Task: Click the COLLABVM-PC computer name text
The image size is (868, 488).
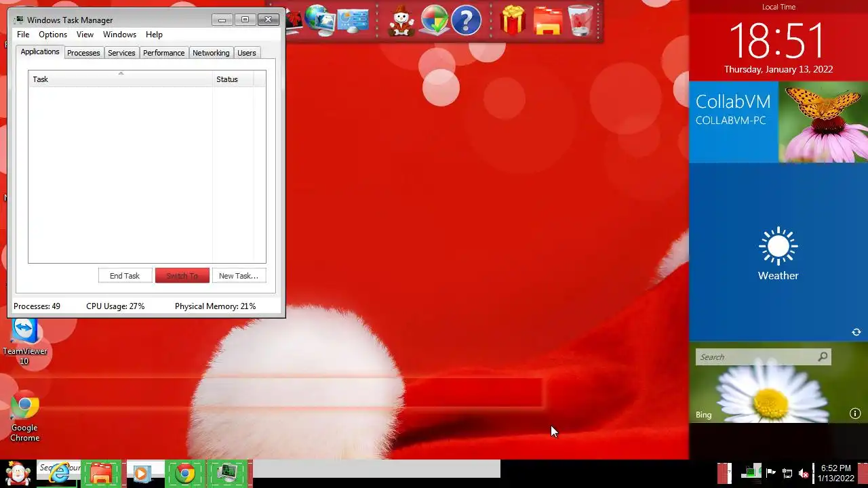Action: tap(730, 121)
